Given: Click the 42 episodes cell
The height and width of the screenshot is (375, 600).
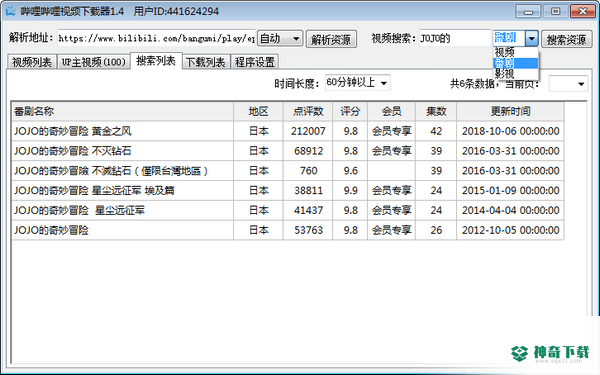Looking at the screenshot, I should (436, 131).
